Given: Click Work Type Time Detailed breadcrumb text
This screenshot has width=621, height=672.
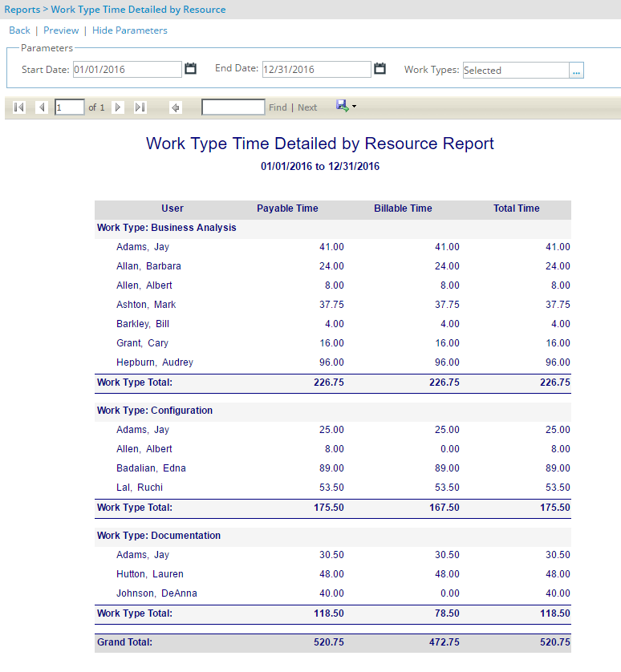Looking at the screenshot, I should click(138, 10).
